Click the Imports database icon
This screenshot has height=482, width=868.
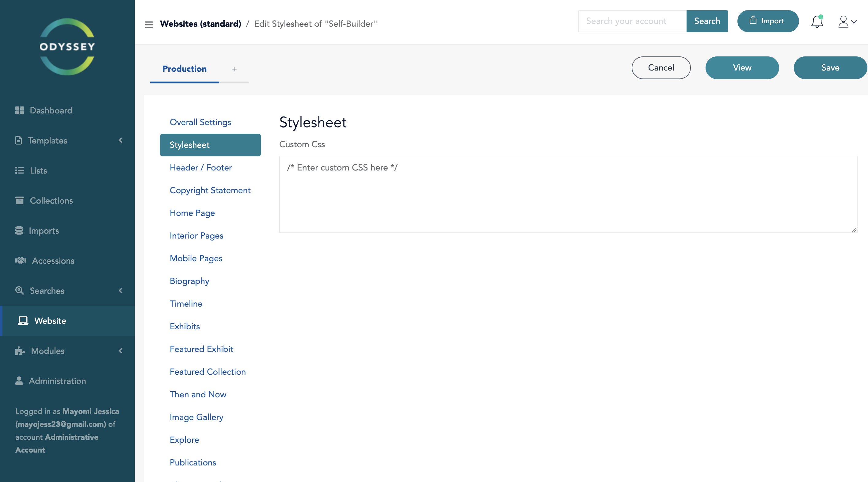19,231
